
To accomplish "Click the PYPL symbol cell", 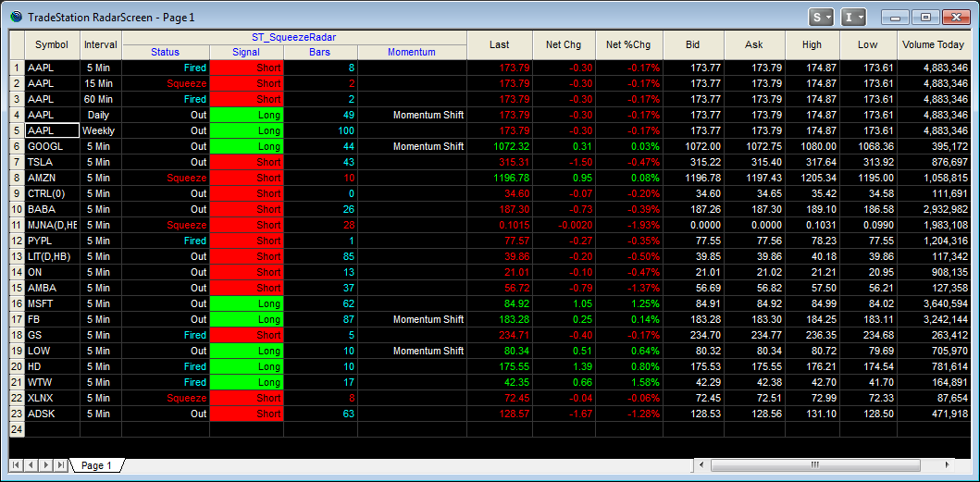I will 53,241.
